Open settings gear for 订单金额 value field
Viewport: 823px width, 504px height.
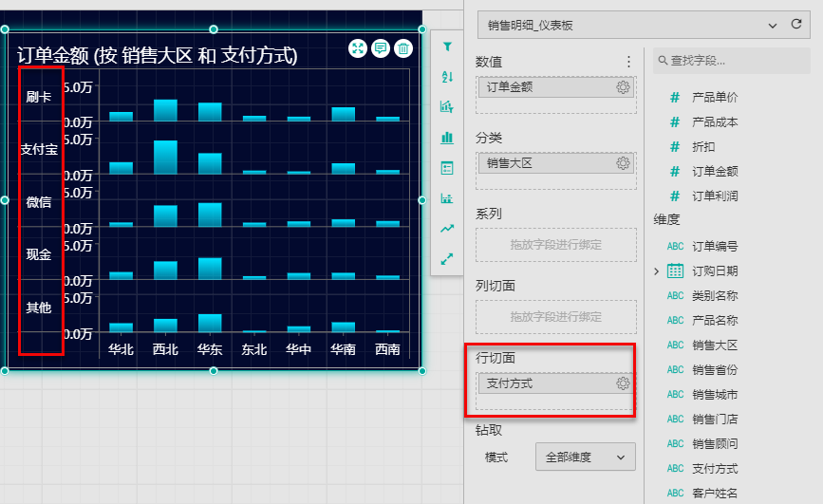(623, 87)
